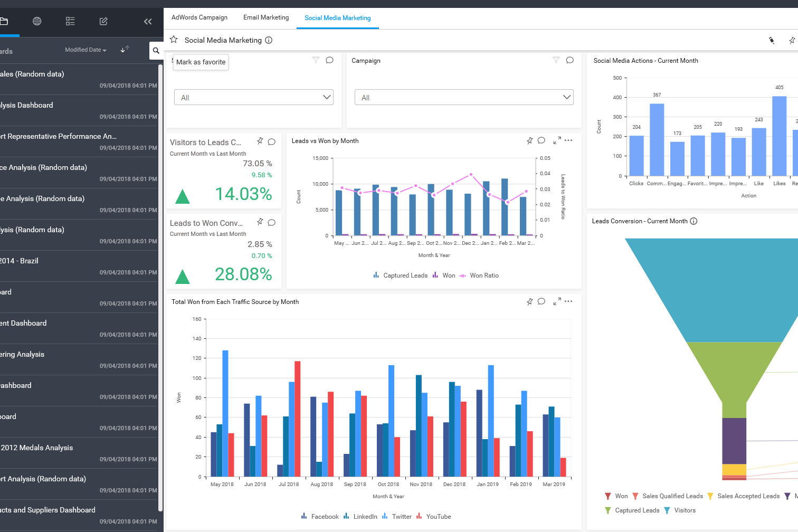Show info for Leads Conversion - Current Month
This screenshot has height=532, width=798.
pyautogui.click(x=693, y=221)
